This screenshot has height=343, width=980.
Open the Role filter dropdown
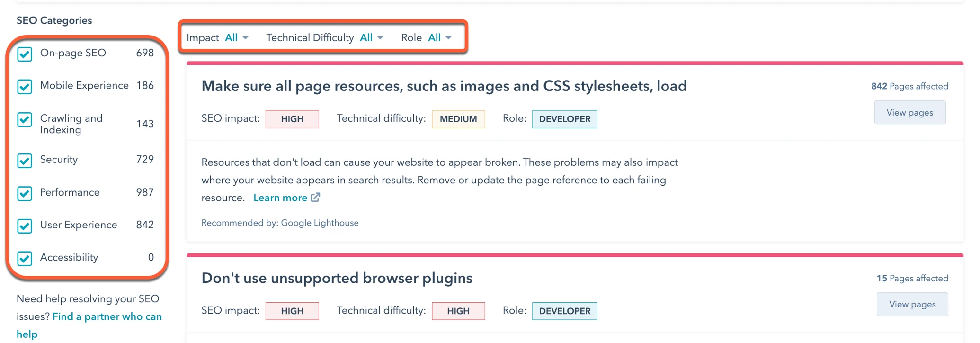439,38
